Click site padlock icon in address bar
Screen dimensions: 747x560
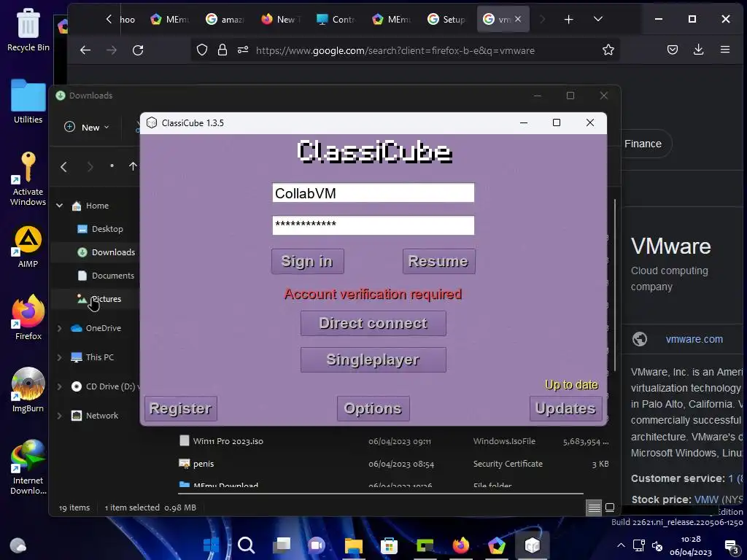click(x=222, y=50)
